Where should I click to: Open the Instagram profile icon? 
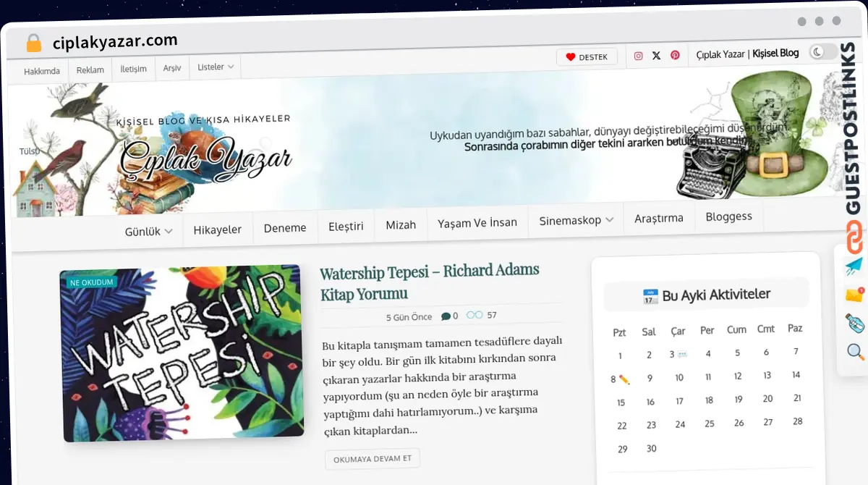[638, 56]
